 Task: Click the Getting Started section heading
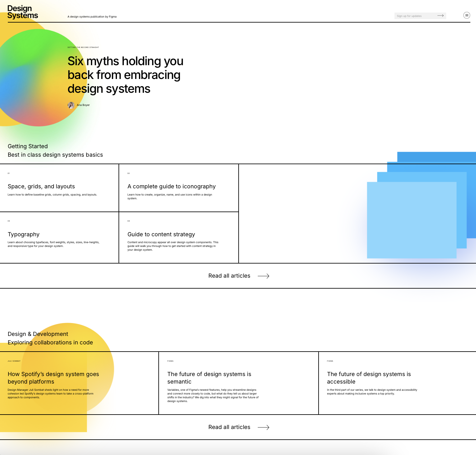click(28, 146)
